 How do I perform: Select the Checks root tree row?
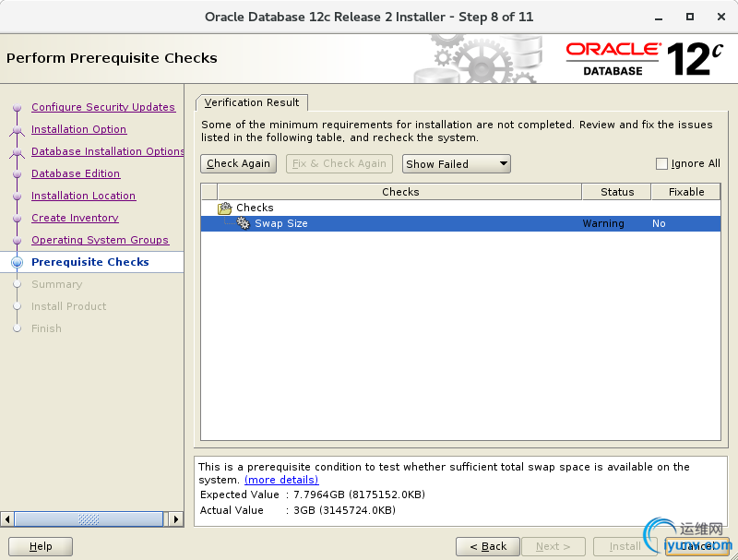[x=460, y=208]
